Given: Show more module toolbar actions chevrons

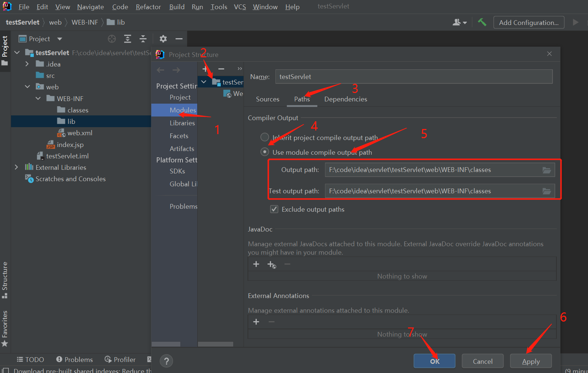Looking at the screenshot, I should (240, 69).
